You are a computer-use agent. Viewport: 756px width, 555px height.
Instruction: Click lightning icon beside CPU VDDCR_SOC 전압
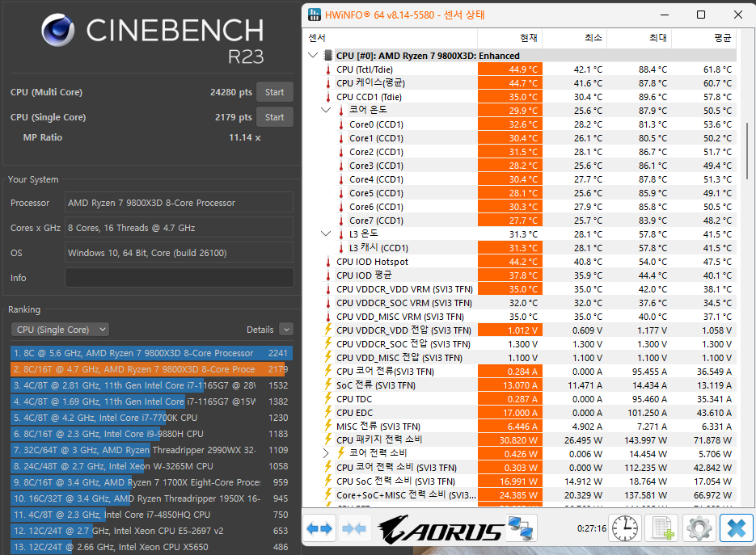click(x=328, y=344)
